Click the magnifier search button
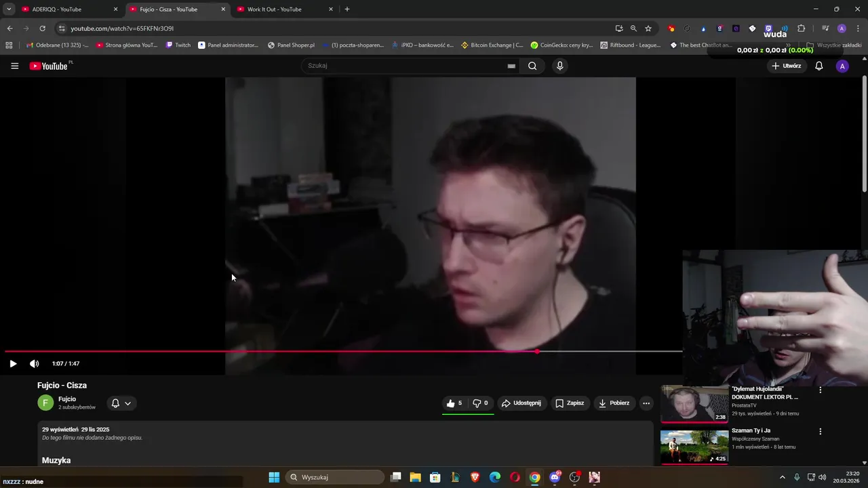 532,66
